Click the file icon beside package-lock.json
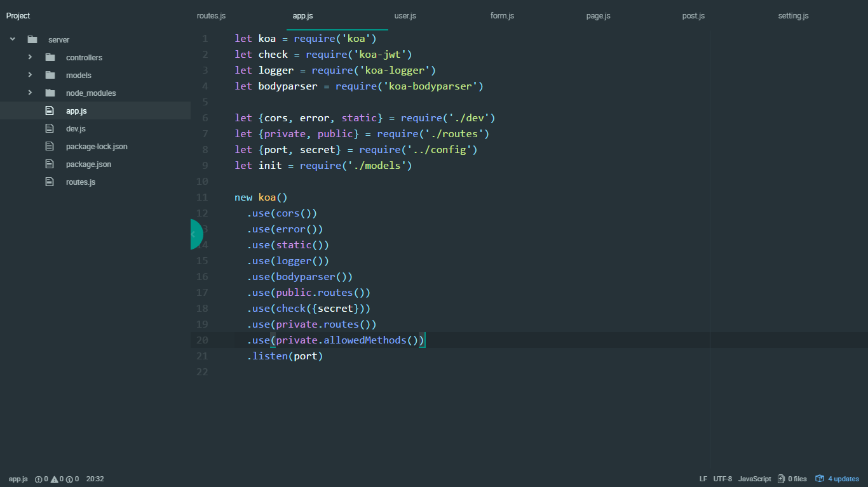 tap(50, 146)
